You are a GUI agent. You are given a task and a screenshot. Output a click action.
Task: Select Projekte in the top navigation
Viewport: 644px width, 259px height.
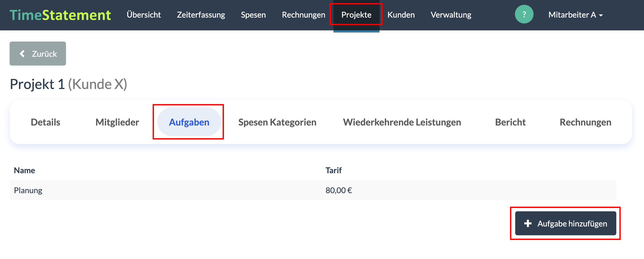[356, 15]
